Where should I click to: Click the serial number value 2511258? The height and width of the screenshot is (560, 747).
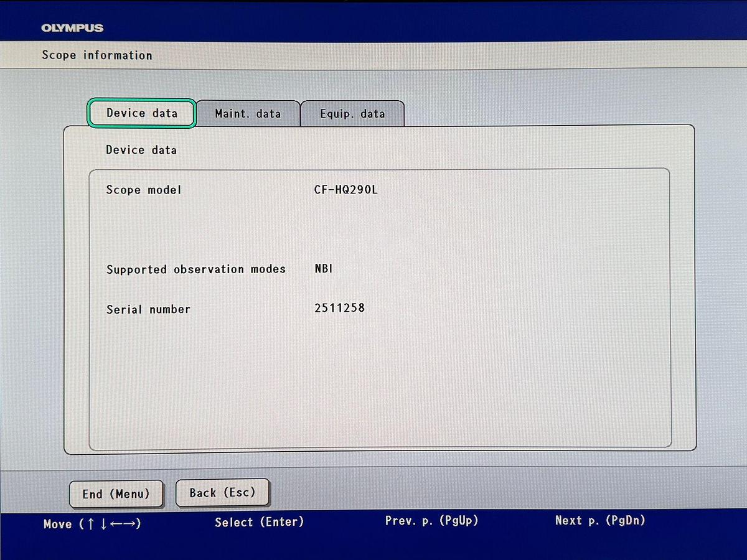click(340, 308)
